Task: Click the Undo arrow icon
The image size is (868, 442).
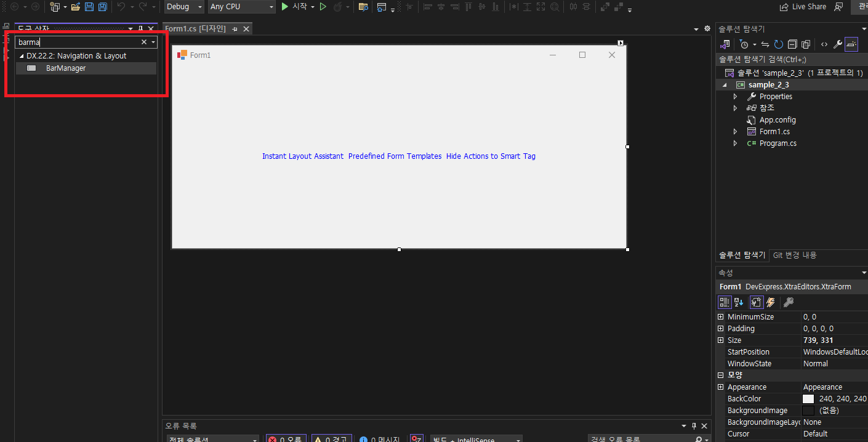Action: [121, 7]
